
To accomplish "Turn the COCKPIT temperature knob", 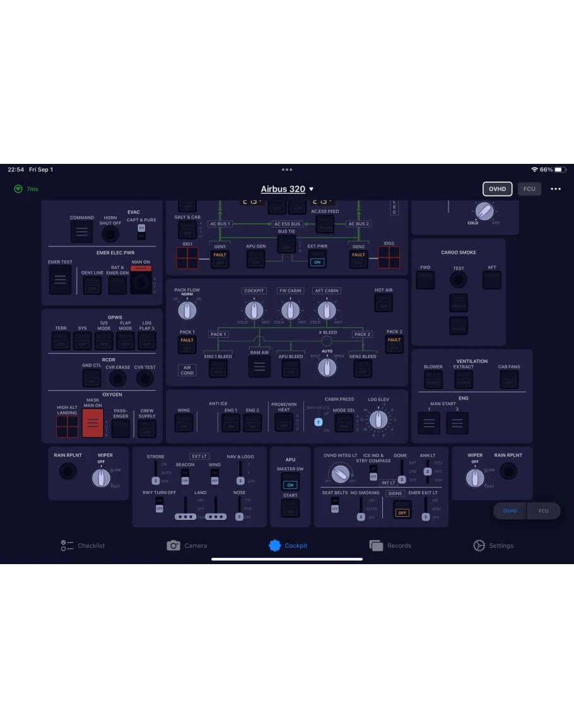I will pos(254,310).
